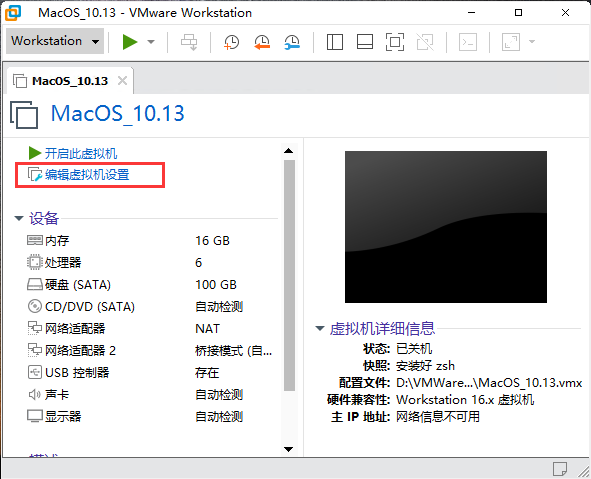Image resolution: width=591 pixels, height=479 pixels.
Task: Click the VMware Workstation title bar app icon
Action: pos(13,12)
